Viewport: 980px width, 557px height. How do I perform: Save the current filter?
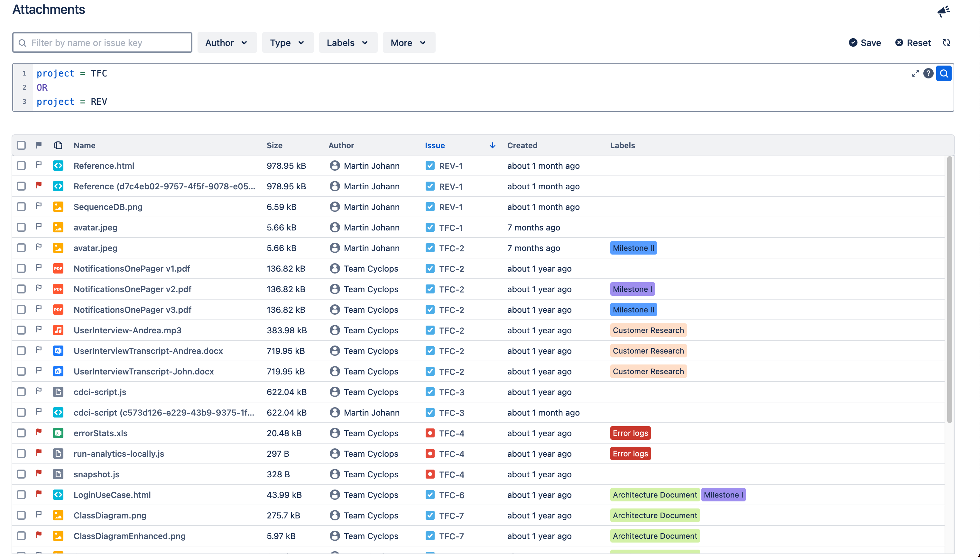(865, 43)
